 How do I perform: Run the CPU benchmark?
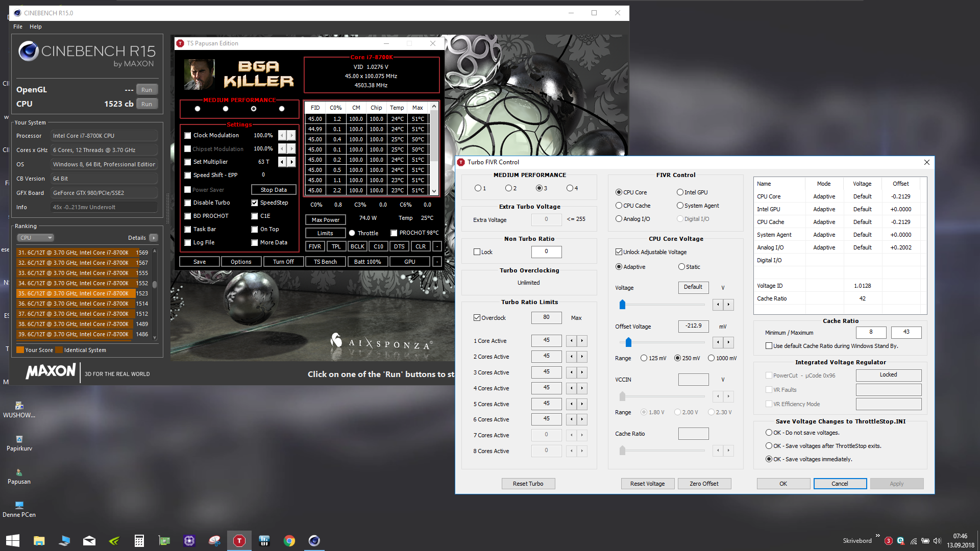coord(146,104)
